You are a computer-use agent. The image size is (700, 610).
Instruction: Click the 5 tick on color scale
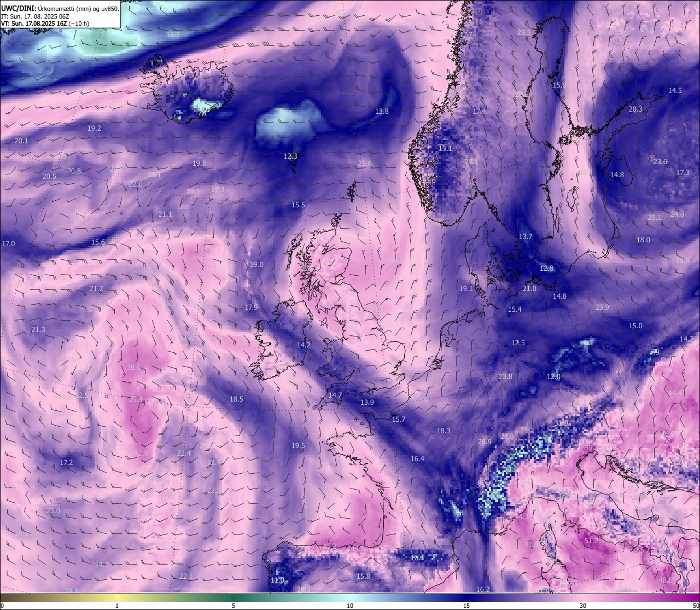click(234, 606)
